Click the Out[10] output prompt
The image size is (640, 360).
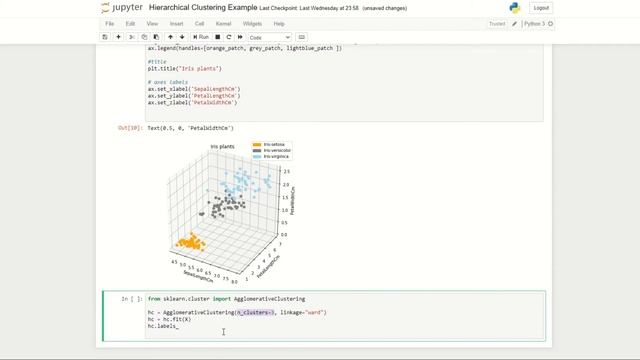pos(130,128)
